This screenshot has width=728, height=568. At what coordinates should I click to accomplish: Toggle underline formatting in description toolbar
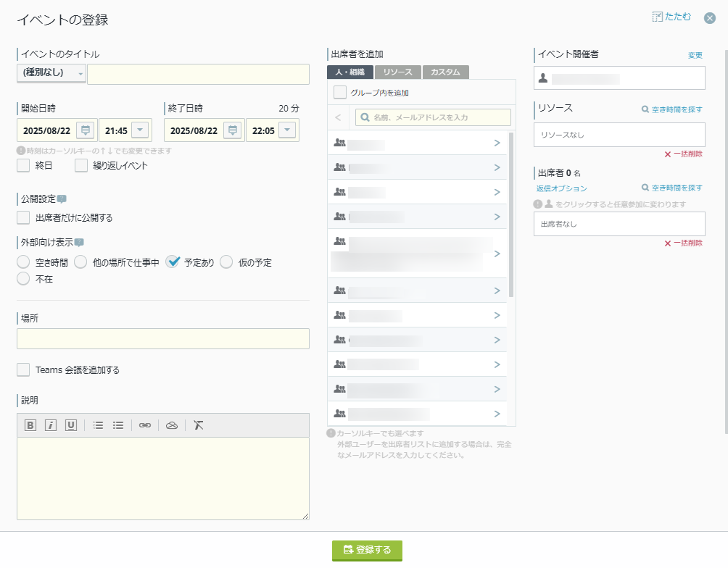70,425
